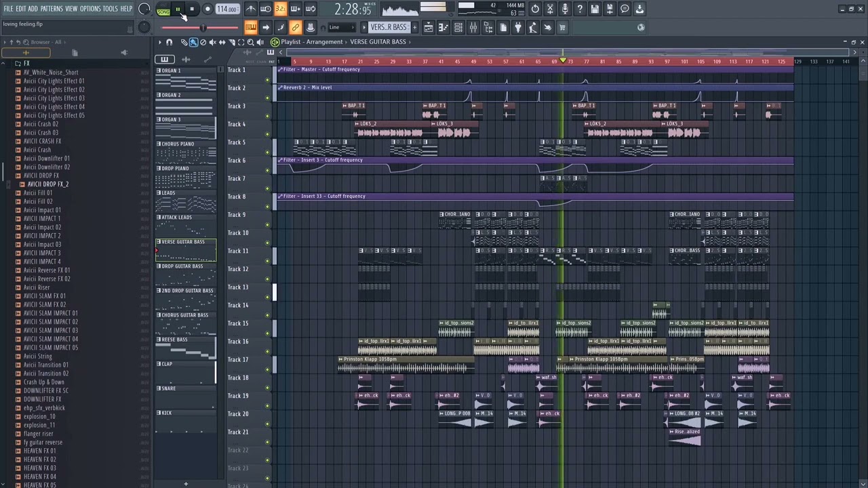
Task: Select the Mute tool in playlist toolbar
Action: (212, 42)
